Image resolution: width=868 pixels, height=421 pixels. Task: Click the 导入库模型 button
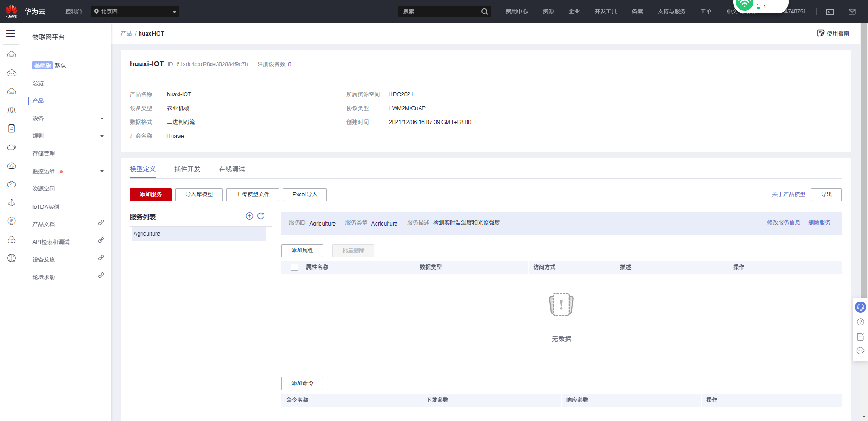coord(199,195)
